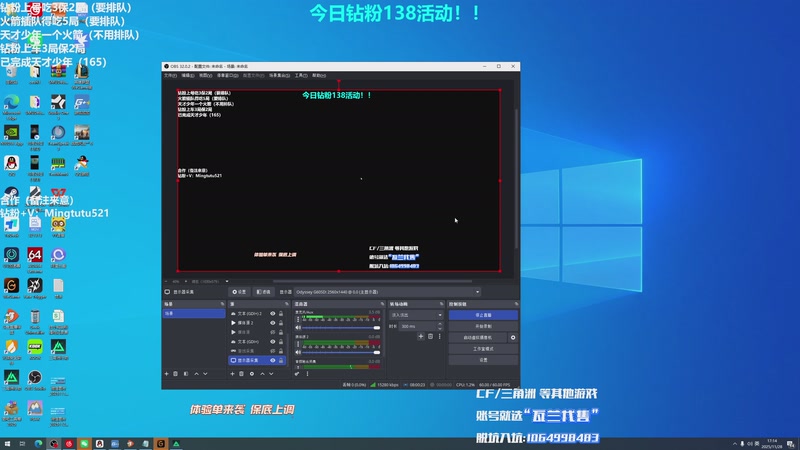The width and height of the screenshot is (800, 450).
Task: Toggle lock on display capture source
Action: [x=281, y=360]
